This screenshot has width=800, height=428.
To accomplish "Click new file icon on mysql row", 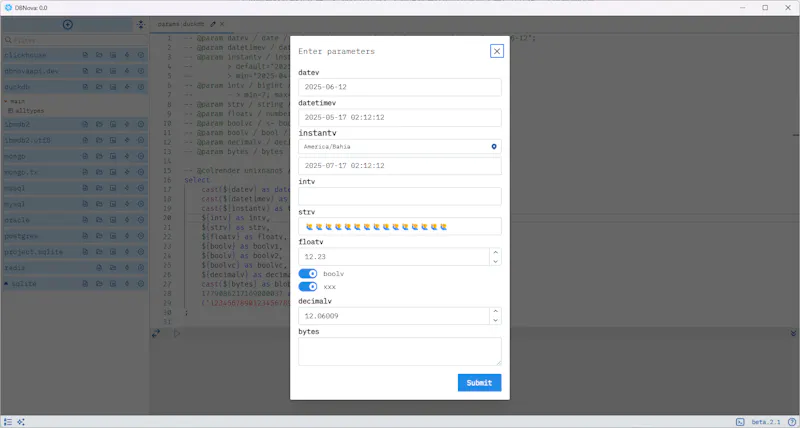I will point(85,204).
